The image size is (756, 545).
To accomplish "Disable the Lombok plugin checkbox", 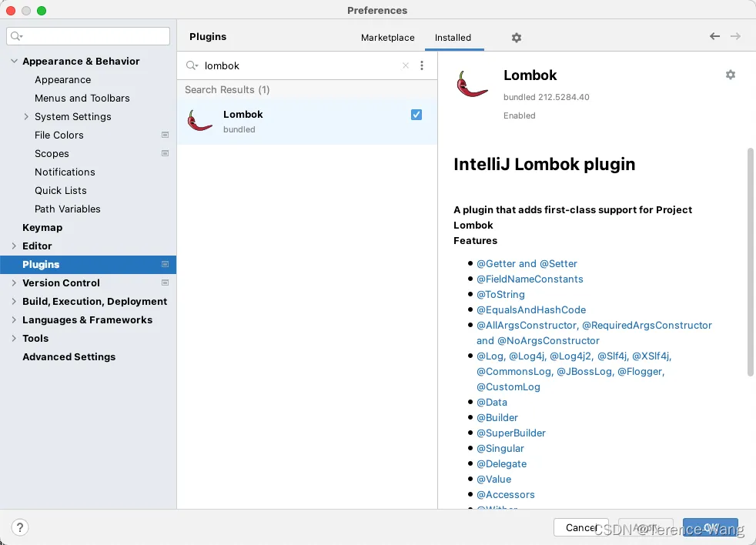I will (416, 115).
